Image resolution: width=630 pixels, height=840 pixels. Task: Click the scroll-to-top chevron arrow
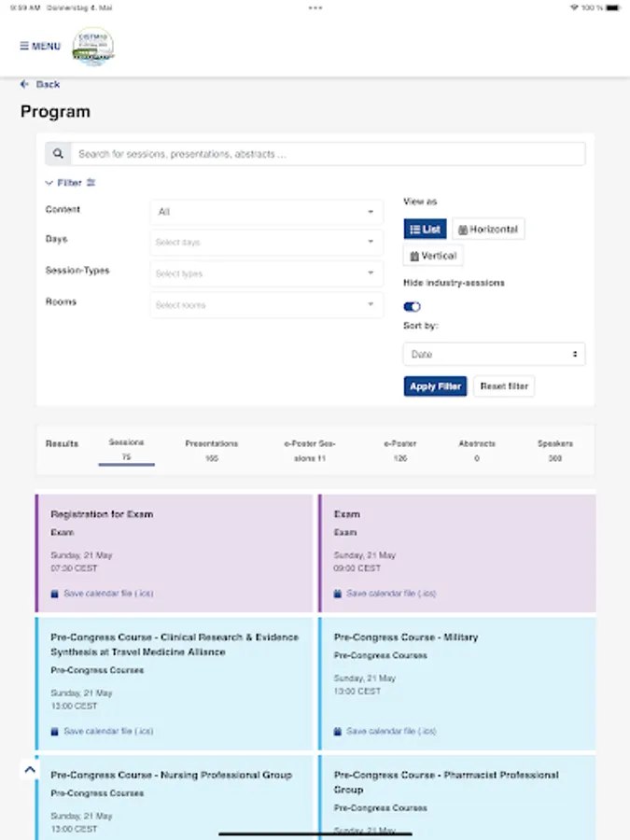29,770
